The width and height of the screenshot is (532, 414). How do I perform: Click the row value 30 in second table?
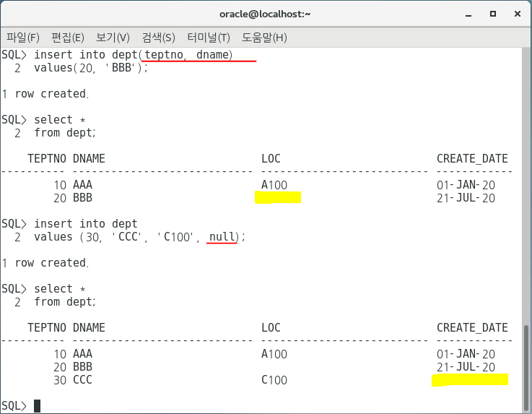(x=60, y=380)
